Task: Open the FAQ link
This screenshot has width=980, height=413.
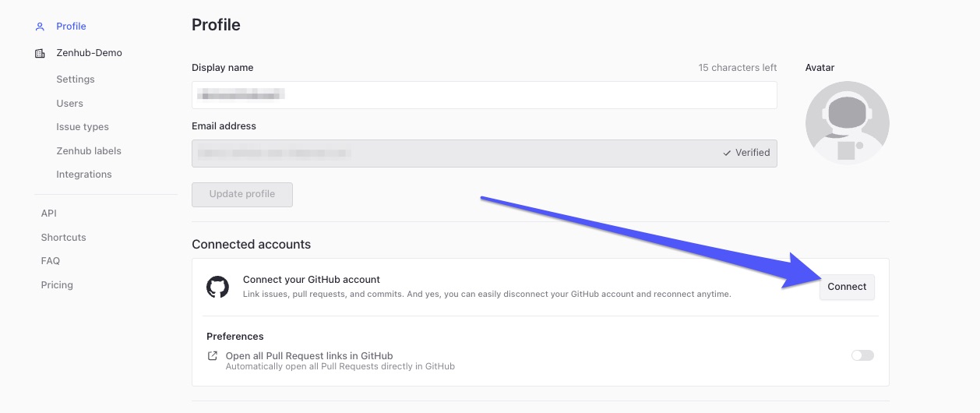Action: coord(51,261)
